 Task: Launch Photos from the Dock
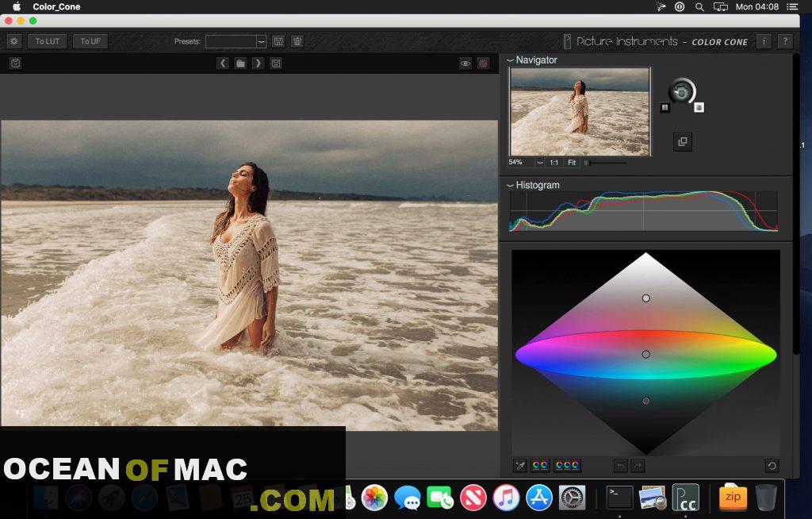click(374, 498)
